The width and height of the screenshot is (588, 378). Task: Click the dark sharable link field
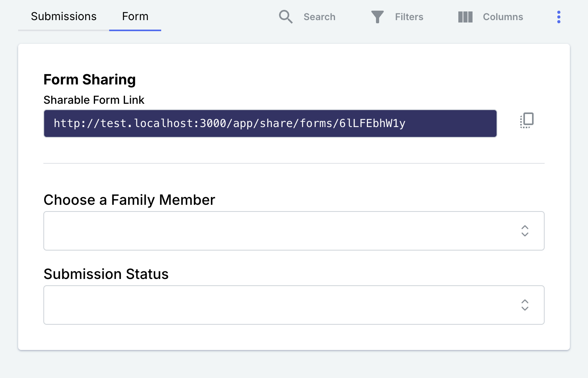(x=270, y=123)
